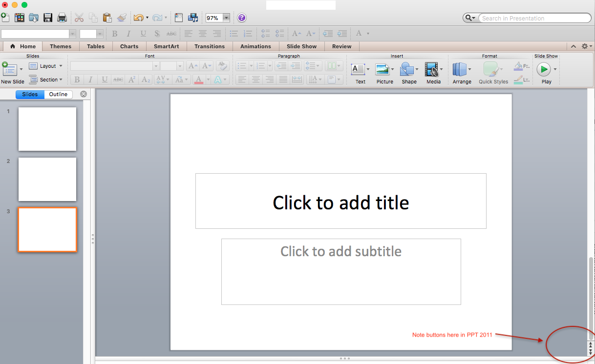Click the Play slide show button

click(x=544, y=69)
